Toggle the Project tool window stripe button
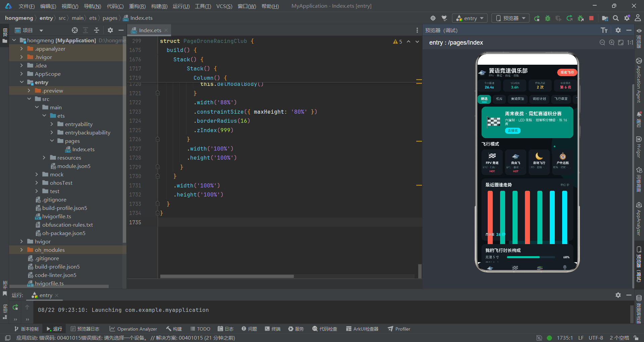Viewport: 644px width, 342px height. [5, 36]
